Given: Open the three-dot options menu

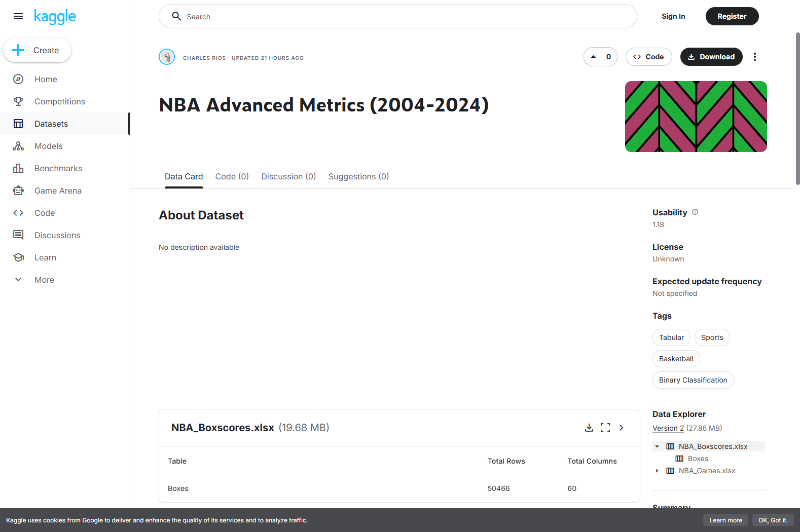Looking at the screenshot, I should coord(755,57).
